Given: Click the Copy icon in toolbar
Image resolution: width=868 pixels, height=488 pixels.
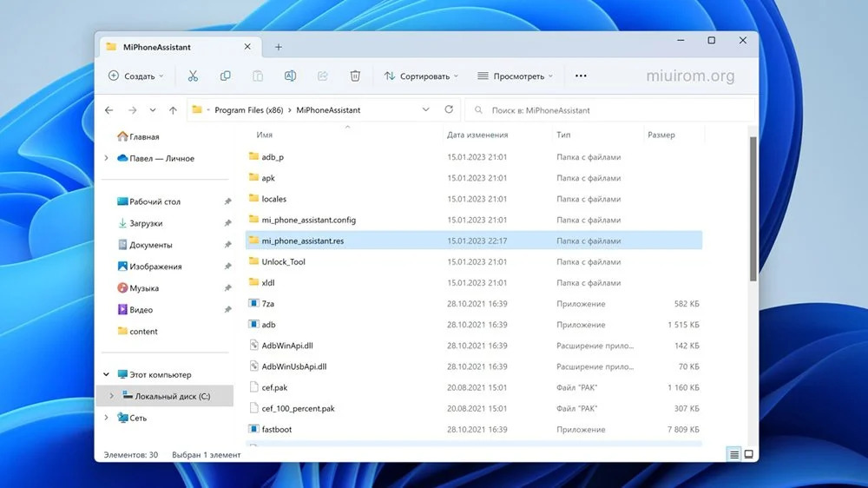Looking at the screenshot, I should 226,76.
